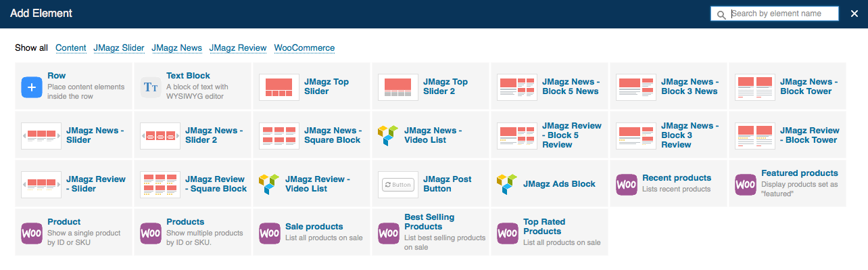This screenshot has height=270, width=868.
Task: Select the Recent products Woo icon
Action: click(627, 185)
